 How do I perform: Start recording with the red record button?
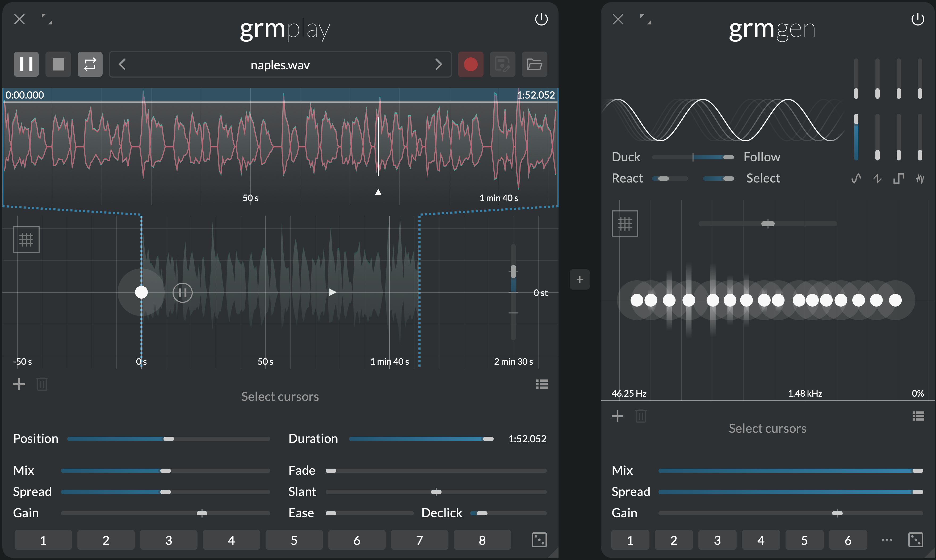coord(471,64)
